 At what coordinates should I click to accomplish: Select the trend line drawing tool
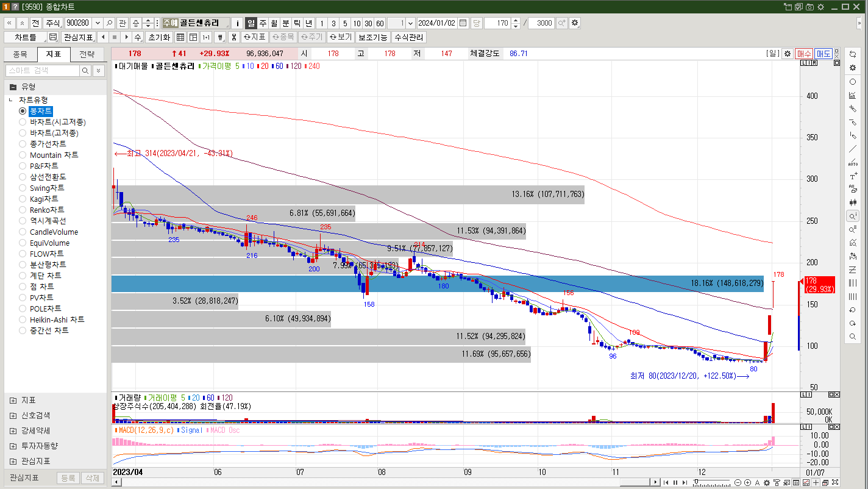pos(853,149)
